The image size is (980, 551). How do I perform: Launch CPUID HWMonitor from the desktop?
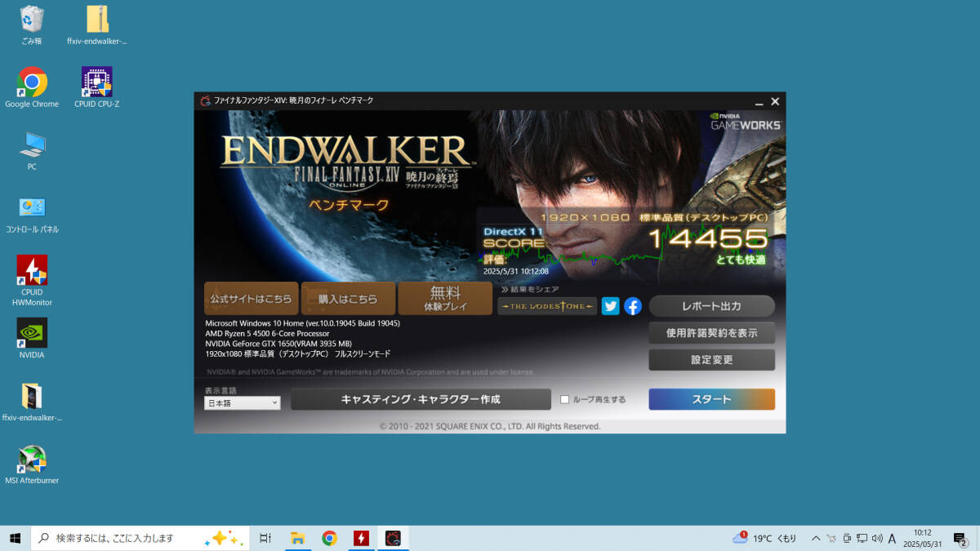point(32,281)
